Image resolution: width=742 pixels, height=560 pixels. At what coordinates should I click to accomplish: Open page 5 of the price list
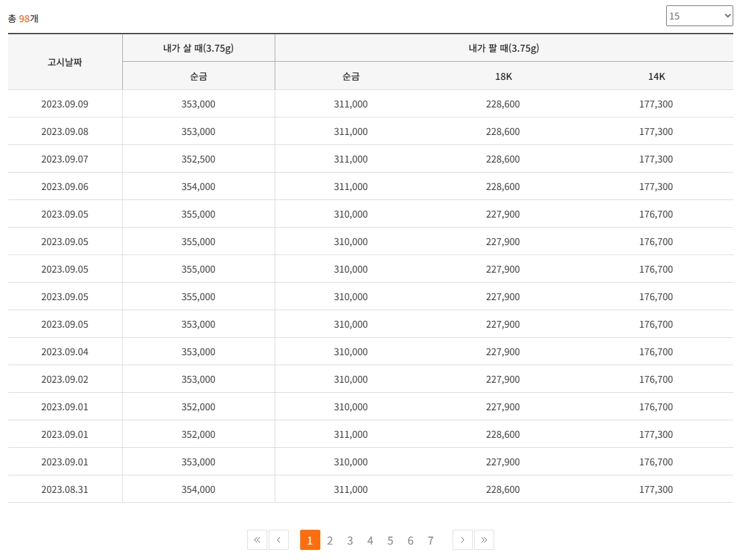390,540
